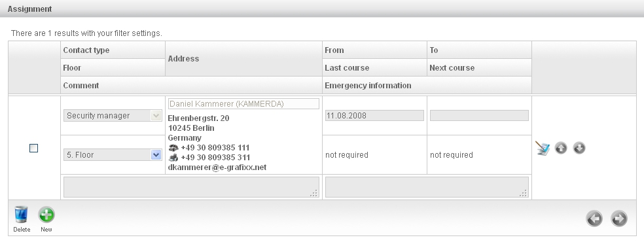Go to previous page with left arrow

coord(594,218)
